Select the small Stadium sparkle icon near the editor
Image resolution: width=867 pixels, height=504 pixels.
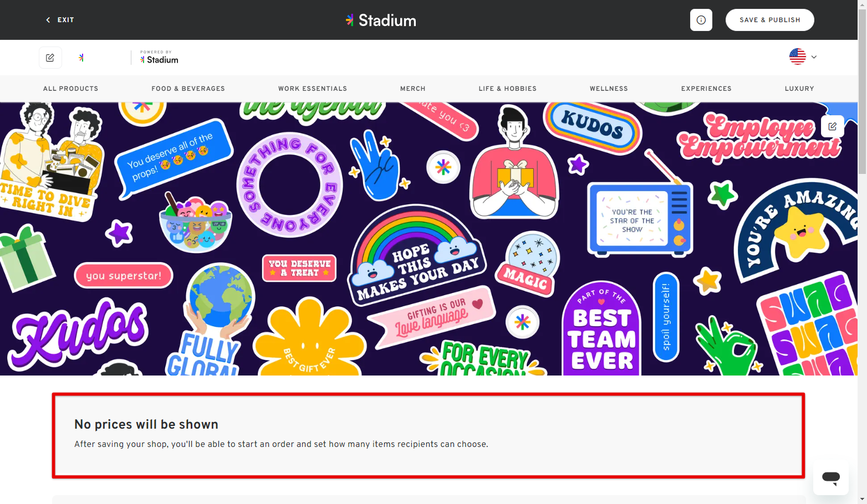pyautogui.click(x=81, y=57)
